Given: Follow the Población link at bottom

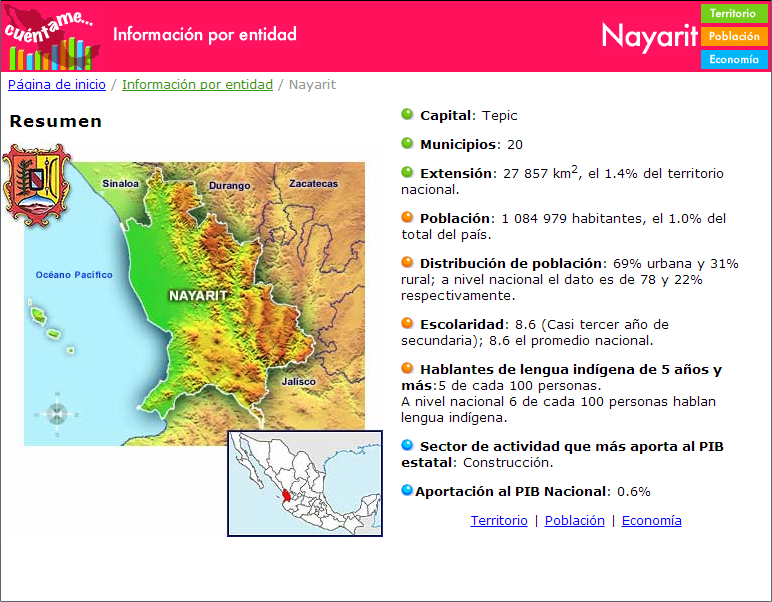Looking at the screenshot, I should pyautogui.click(x=575, y=521).
